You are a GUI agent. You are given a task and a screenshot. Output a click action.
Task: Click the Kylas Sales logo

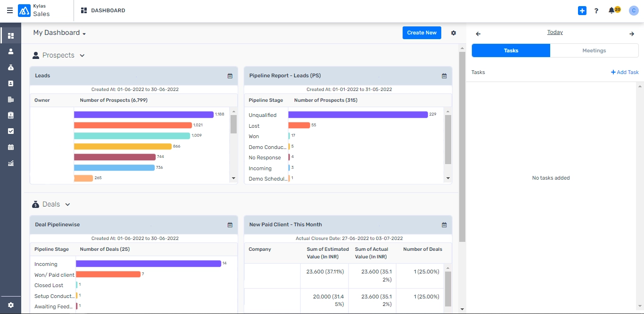pos(34,11)
